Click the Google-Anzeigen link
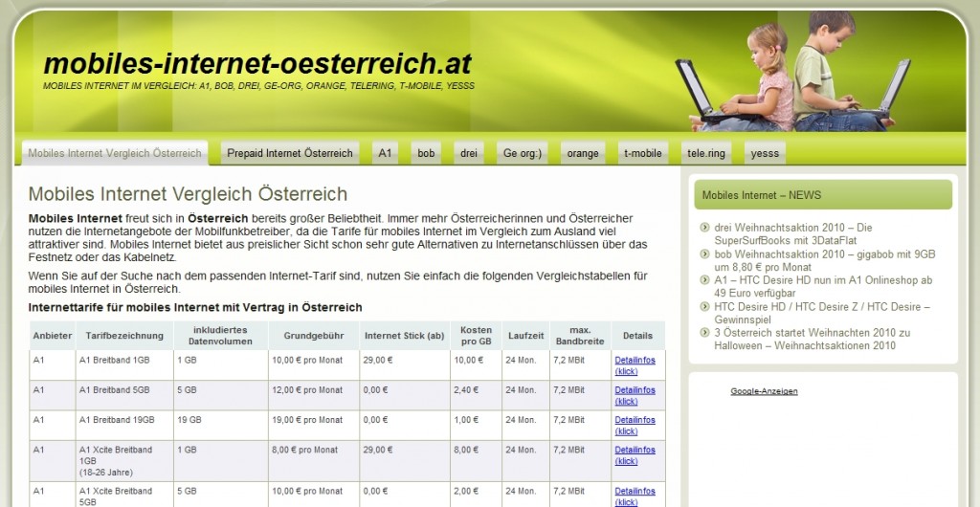Viewport: 980px width, 507px height. pos(764,391)
